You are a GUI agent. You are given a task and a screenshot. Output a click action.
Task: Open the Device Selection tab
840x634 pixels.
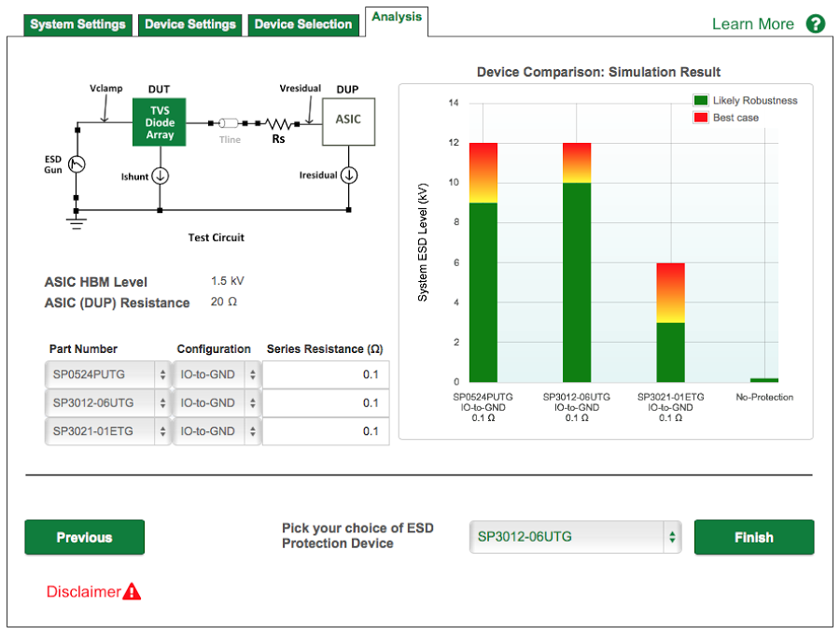303,24
